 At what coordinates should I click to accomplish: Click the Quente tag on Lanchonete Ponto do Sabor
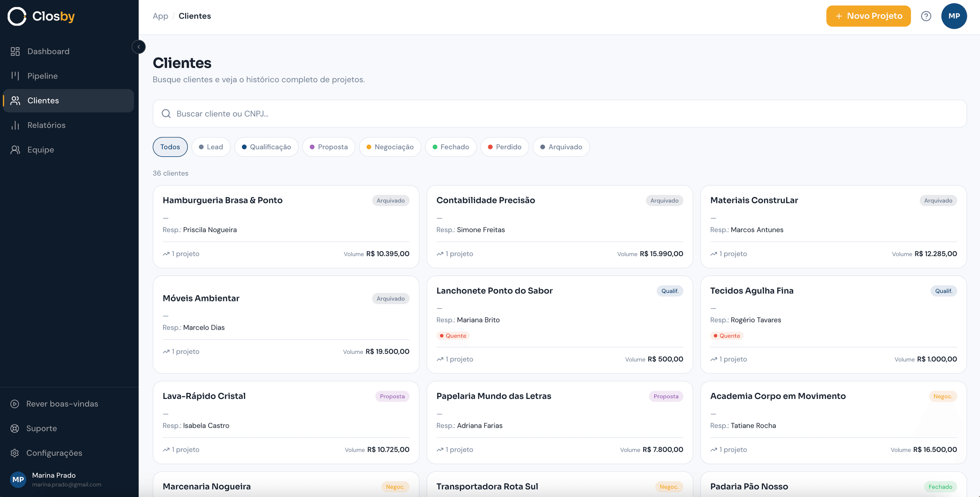coord(453,336)
